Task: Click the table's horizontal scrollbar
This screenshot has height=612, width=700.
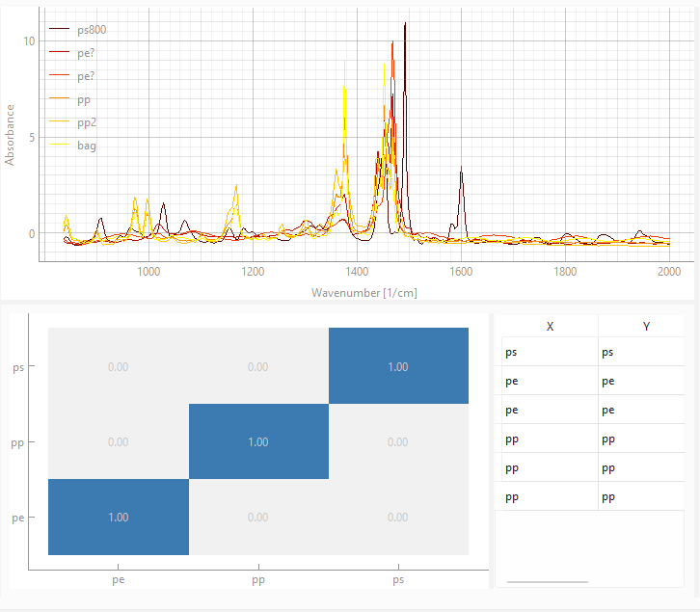Action: [547, 582]
